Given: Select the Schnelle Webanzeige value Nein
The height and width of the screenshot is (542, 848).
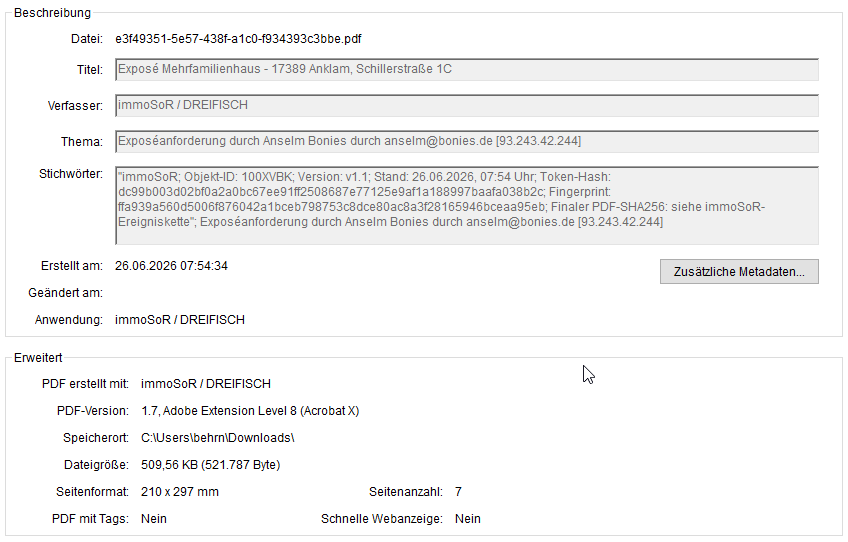Looking at the screenshot, I should 467,519.
